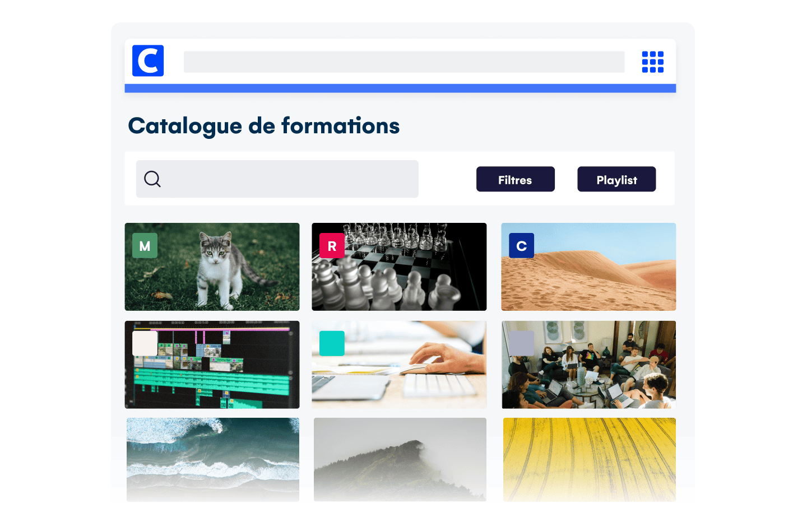Open the ocean waves aerial thumbnail
Screen dimensions: 807x532
[x=213, y=459]
